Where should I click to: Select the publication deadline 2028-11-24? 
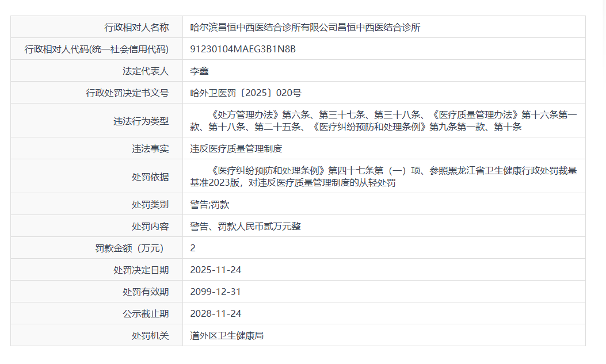[x=216, y=313]
